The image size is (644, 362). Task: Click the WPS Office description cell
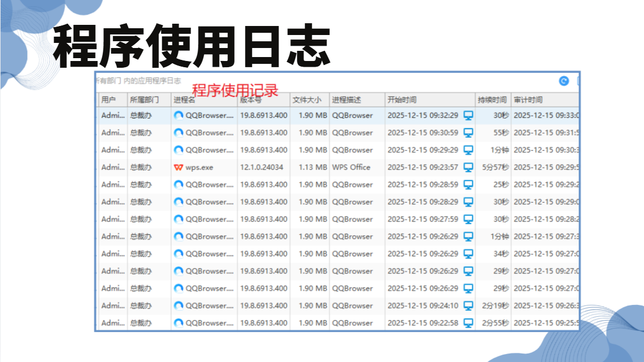[x=351, y=168]
